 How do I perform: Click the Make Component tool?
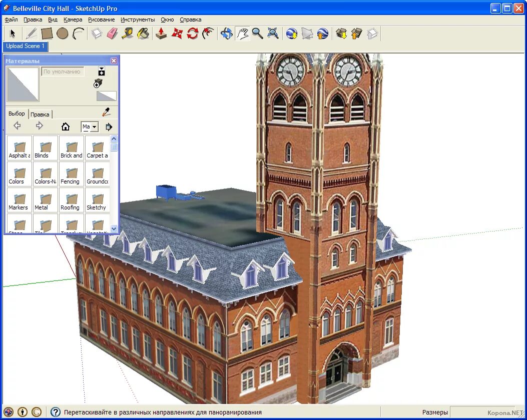pyautogui.click(x=97, y=33)
